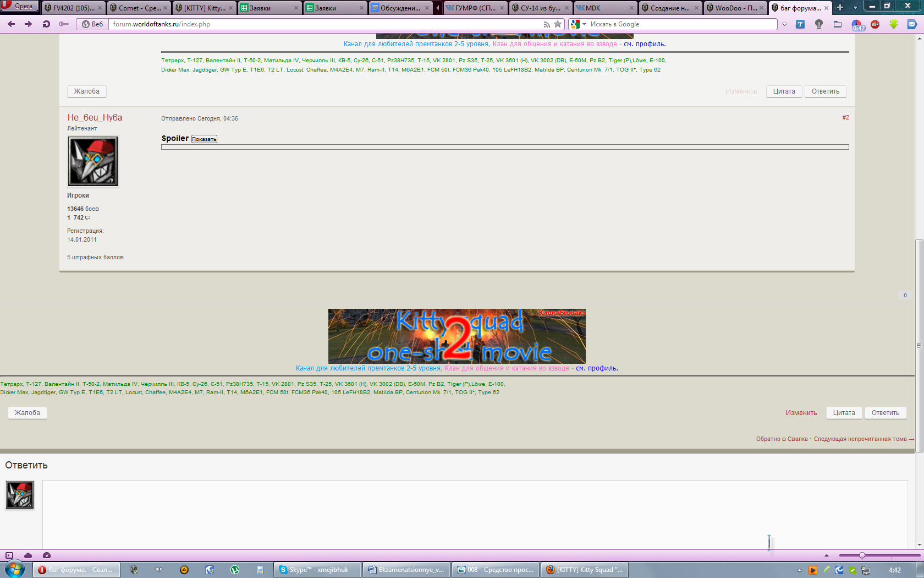Viewport: 924px width, 578px height.
Task: Click the bottom Жалоба button
Action: click(x=28, y=413)
